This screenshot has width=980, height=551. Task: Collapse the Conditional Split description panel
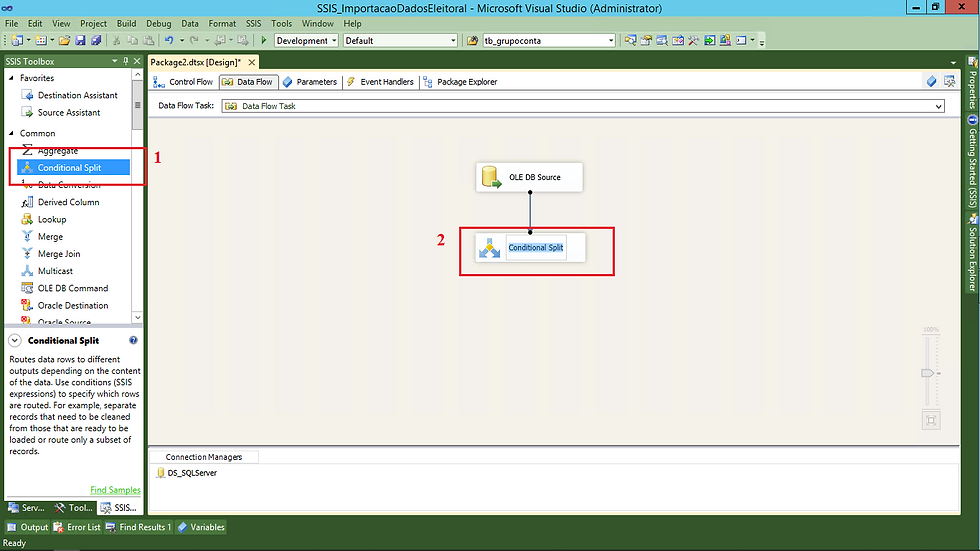15,340
